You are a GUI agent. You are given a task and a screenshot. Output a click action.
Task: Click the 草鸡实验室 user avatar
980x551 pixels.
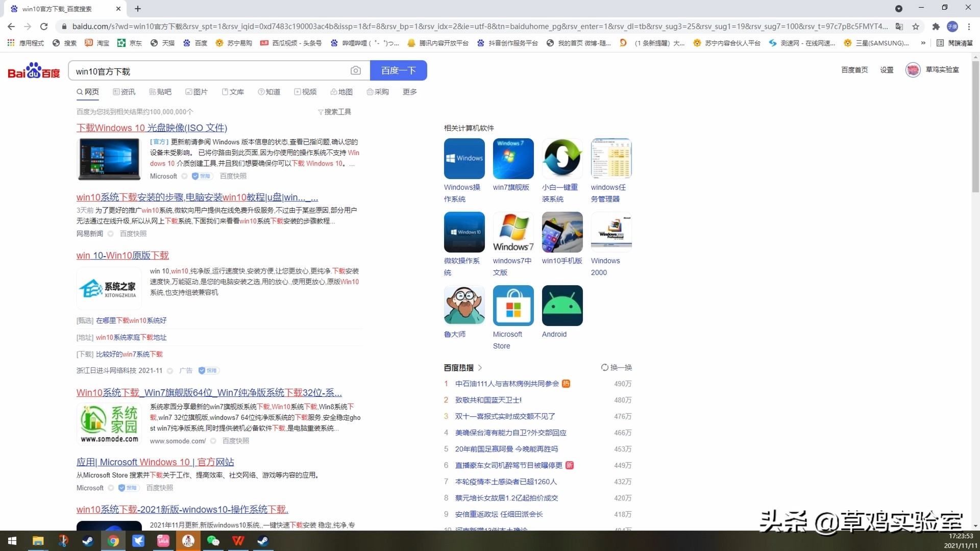tap(913, 70)
